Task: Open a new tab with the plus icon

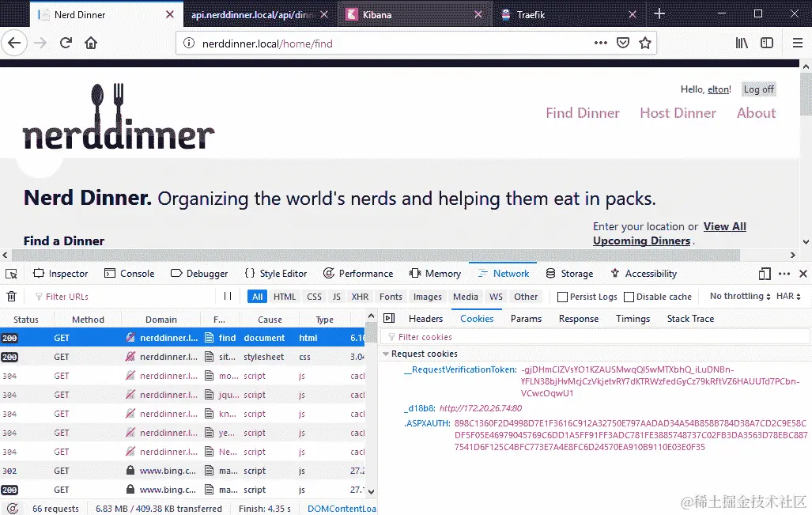Action: [659, 14]
